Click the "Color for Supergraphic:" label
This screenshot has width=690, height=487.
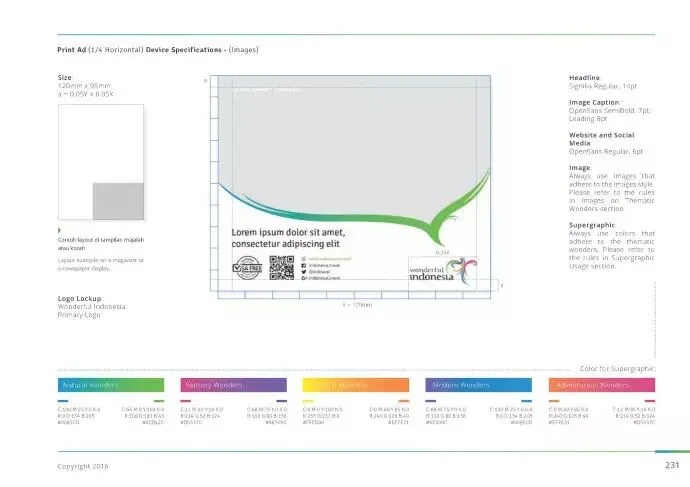pos(617,369)
